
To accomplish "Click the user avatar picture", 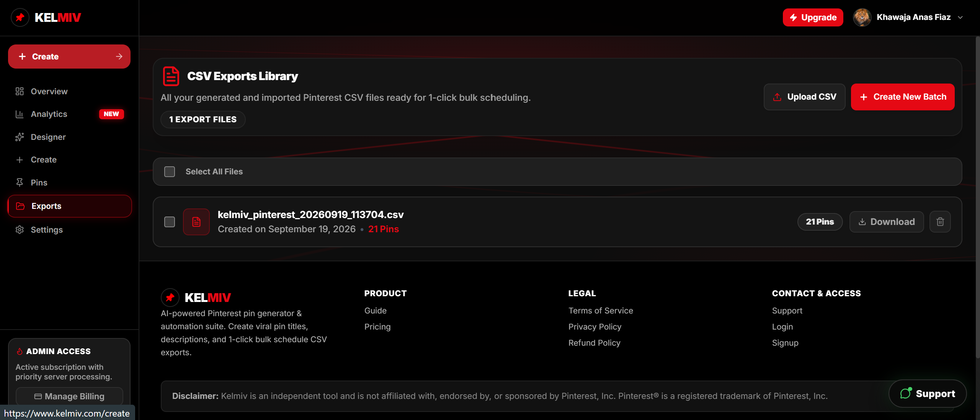I will click(x=862, y=17).
